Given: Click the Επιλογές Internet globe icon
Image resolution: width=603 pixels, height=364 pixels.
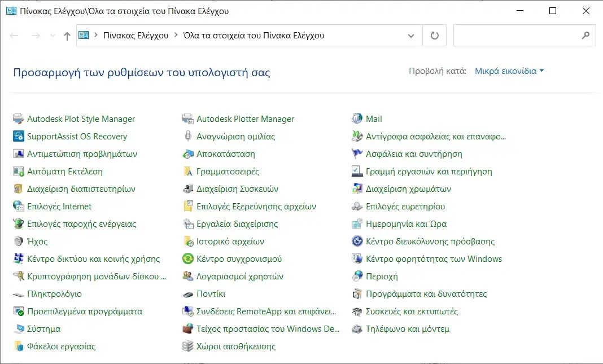Looking at the screenshot, I should point(18,206).
